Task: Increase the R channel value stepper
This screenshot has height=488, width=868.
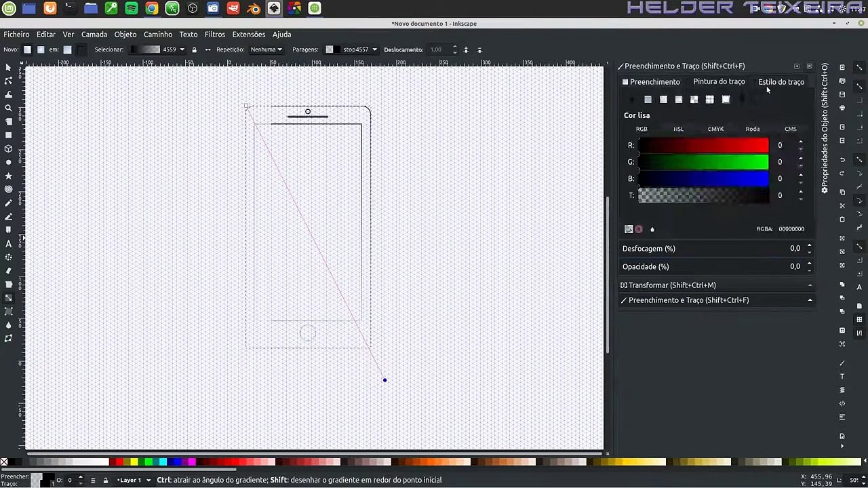Action: point(801,142)
